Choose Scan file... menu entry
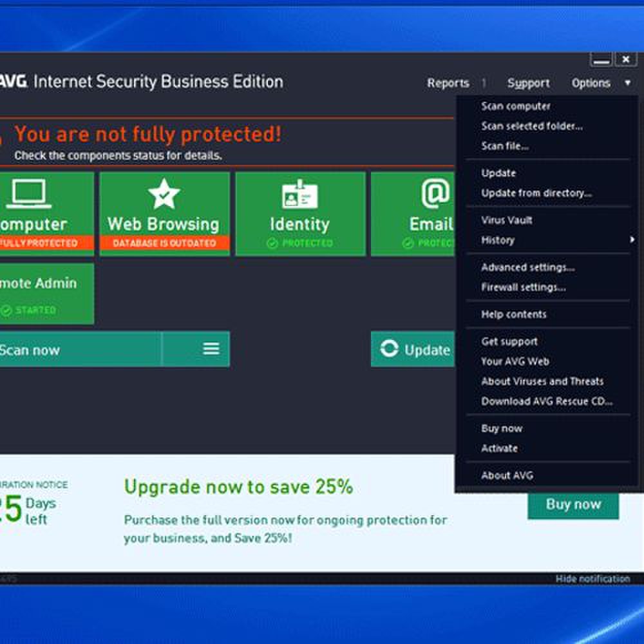The image size is (644, 644). pyautogui.click(x=505, y=146)
